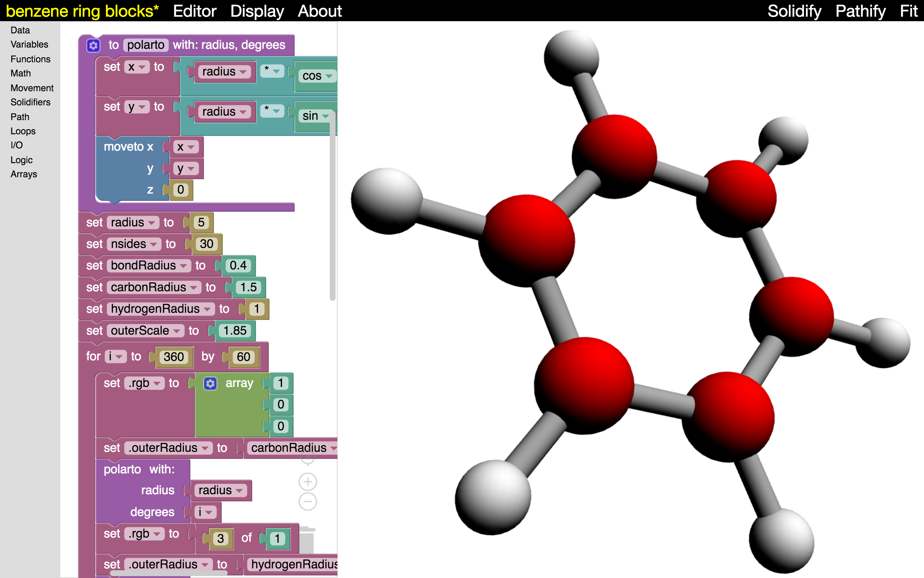Viewport: 924px width, 578px height.
Task: Open the nsides variable dropdown
Action: coord(134,244)
